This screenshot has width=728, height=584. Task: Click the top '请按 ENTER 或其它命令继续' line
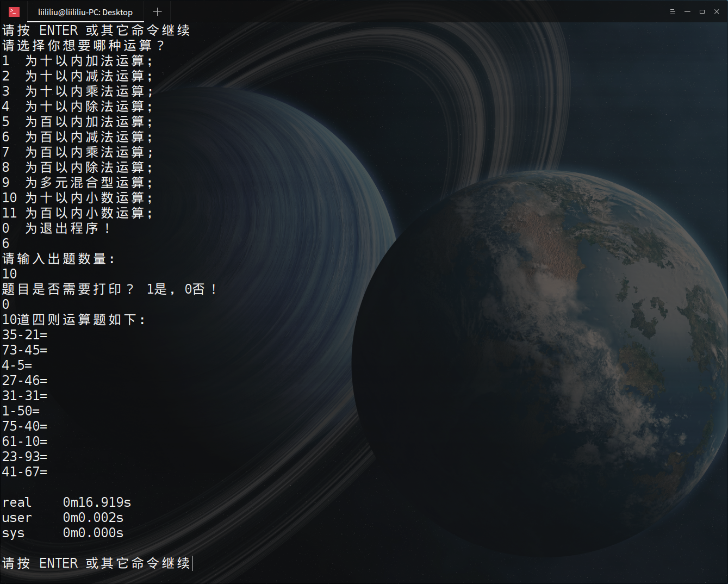click(96, 30)
